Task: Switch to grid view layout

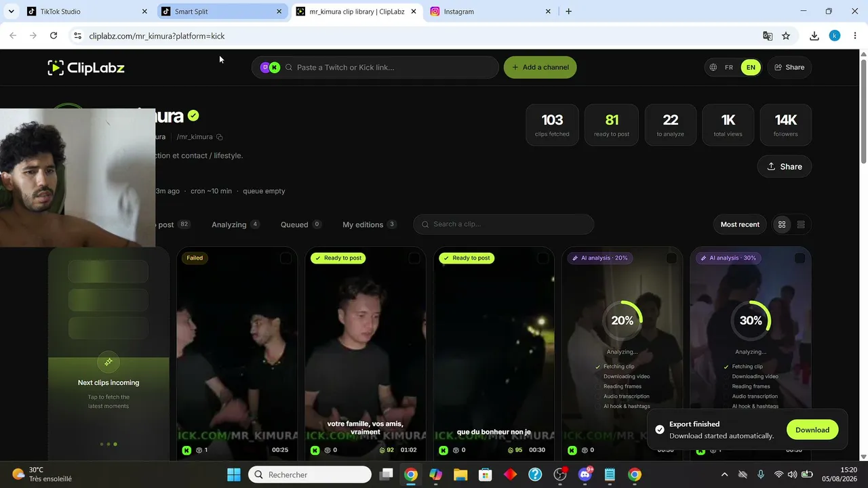Action: [x=782, y=224]
